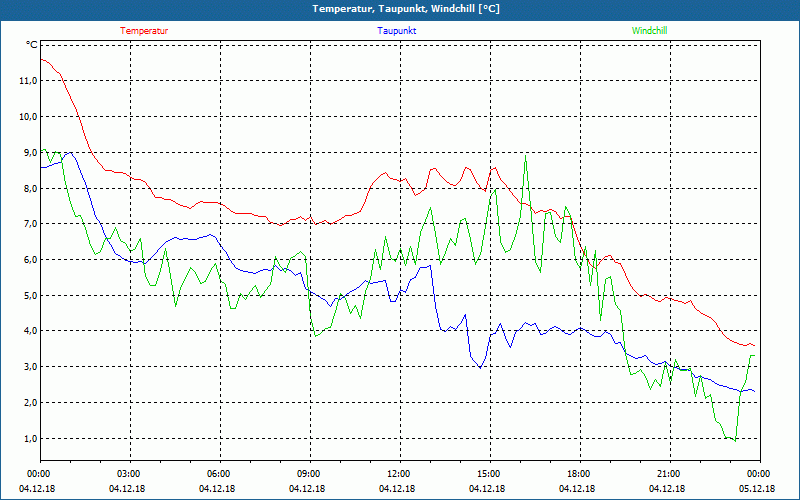Click the 18:00 time axis label
The width and height of the screenshot is (800, 500).
coord(580,474)
